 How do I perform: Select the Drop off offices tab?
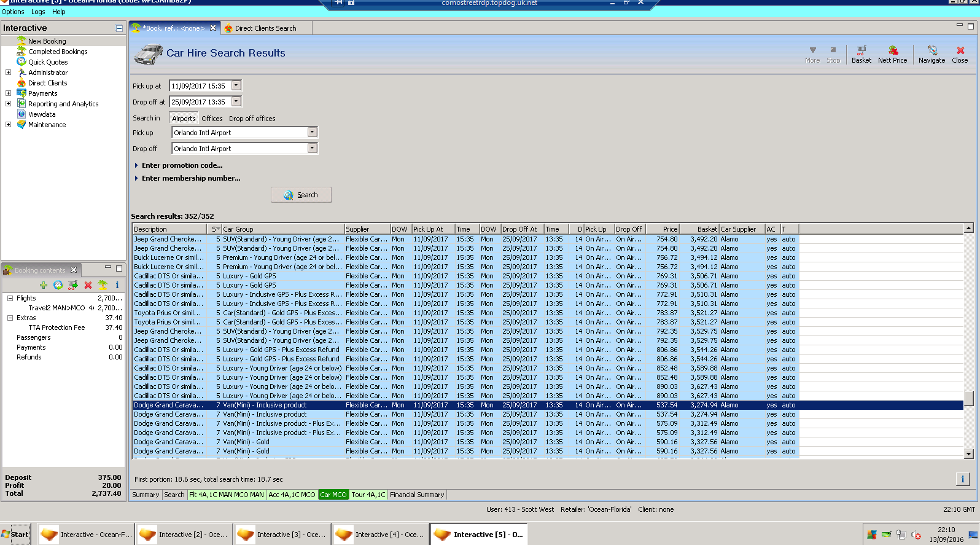pos(252,119)
